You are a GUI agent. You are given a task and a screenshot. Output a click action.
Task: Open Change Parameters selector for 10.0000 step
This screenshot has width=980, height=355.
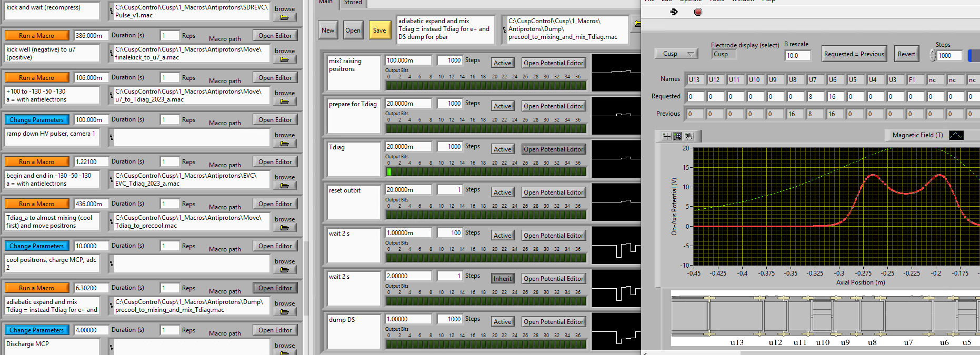pos(37,246)
